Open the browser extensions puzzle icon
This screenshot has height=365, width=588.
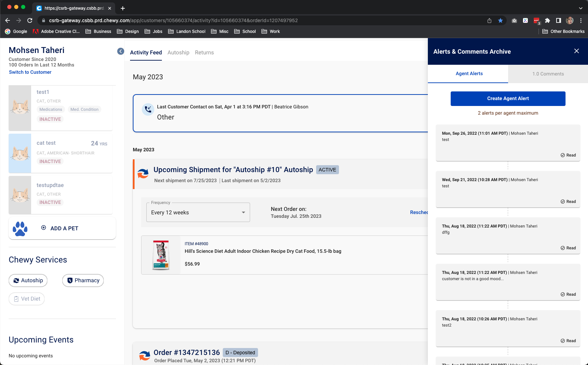548,20
